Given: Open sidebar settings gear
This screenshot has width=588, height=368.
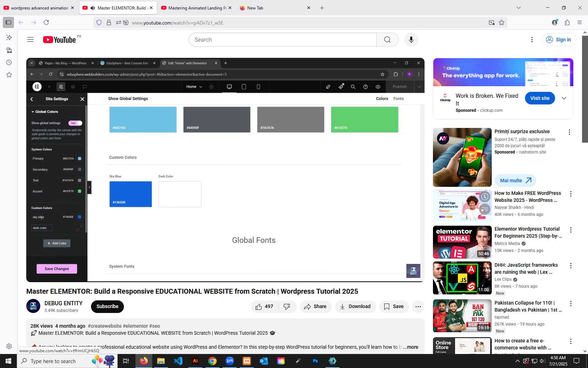Looking at the screenshot, I should pyautogui.click(x=9, y=346).
